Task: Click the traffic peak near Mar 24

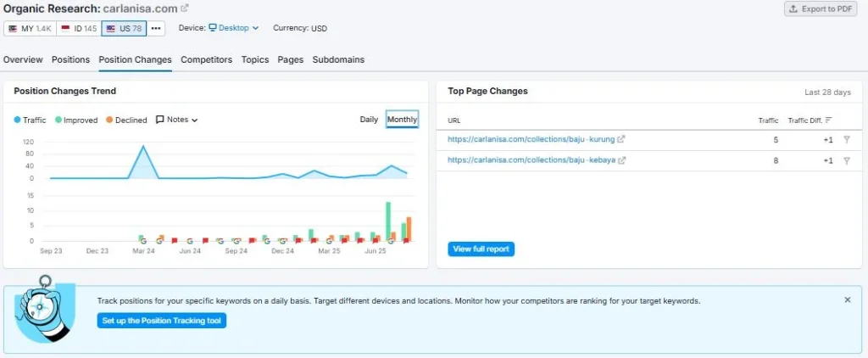Action: click(144, 146)
